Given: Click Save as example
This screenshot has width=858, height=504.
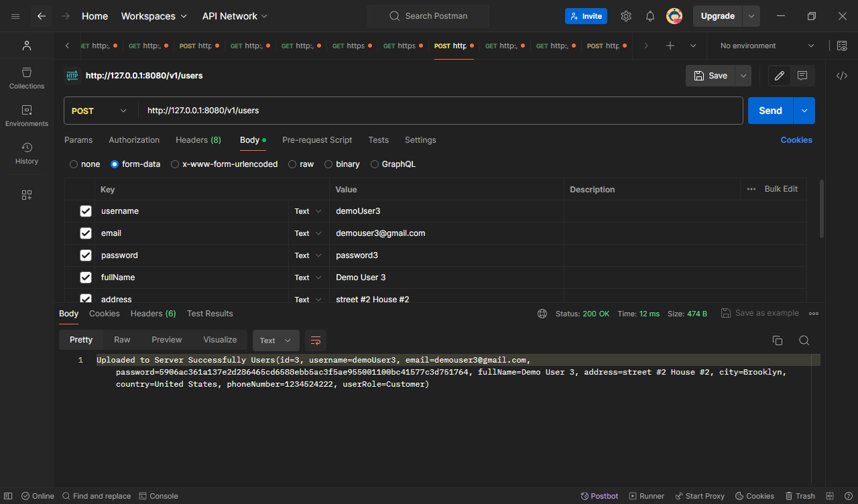Looking at the screenshot, I should [760, 313].
